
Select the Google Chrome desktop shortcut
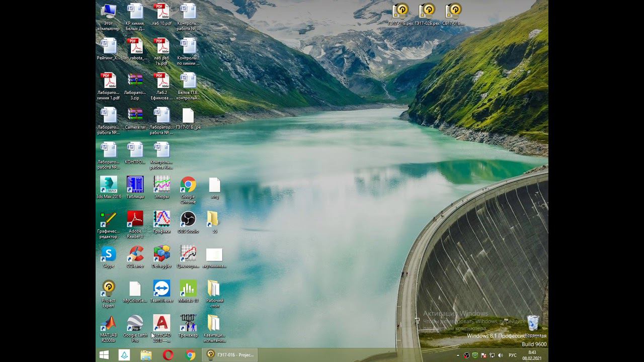[x=188, y=190]
